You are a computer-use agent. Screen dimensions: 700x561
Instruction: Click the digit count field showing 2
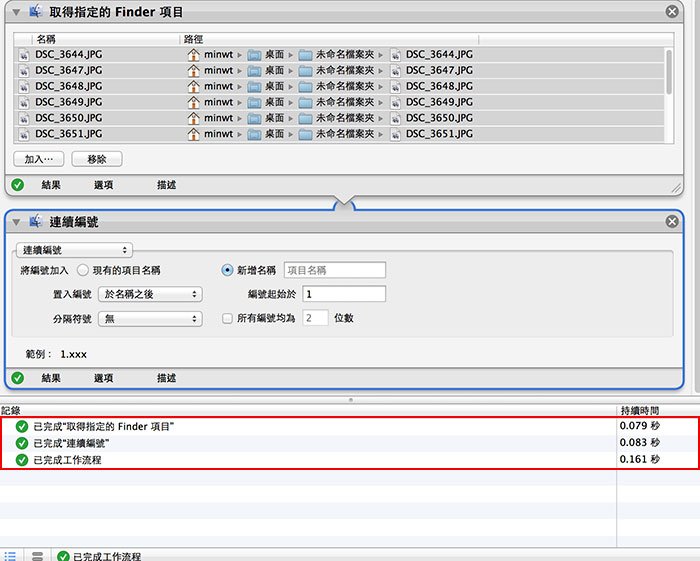(x=315, y=318)
